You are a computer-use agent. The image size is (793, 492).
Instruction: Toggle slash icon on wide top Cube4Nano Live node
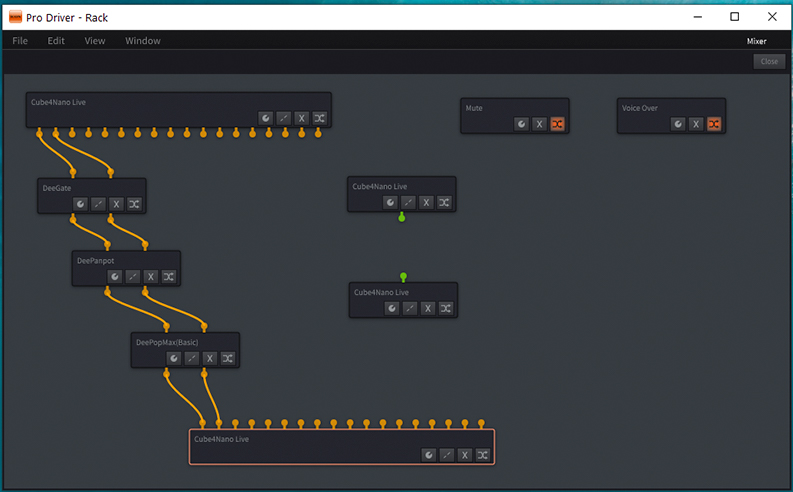(284, 119)
